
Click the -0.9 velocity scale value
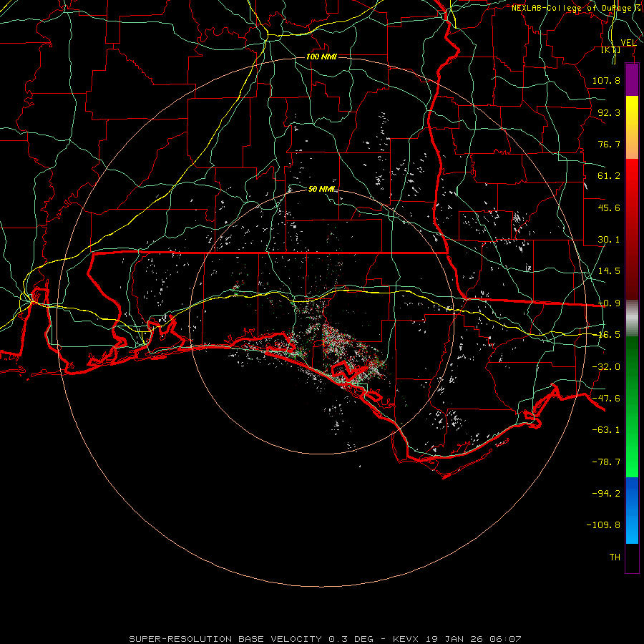click(x=609, y=303)
